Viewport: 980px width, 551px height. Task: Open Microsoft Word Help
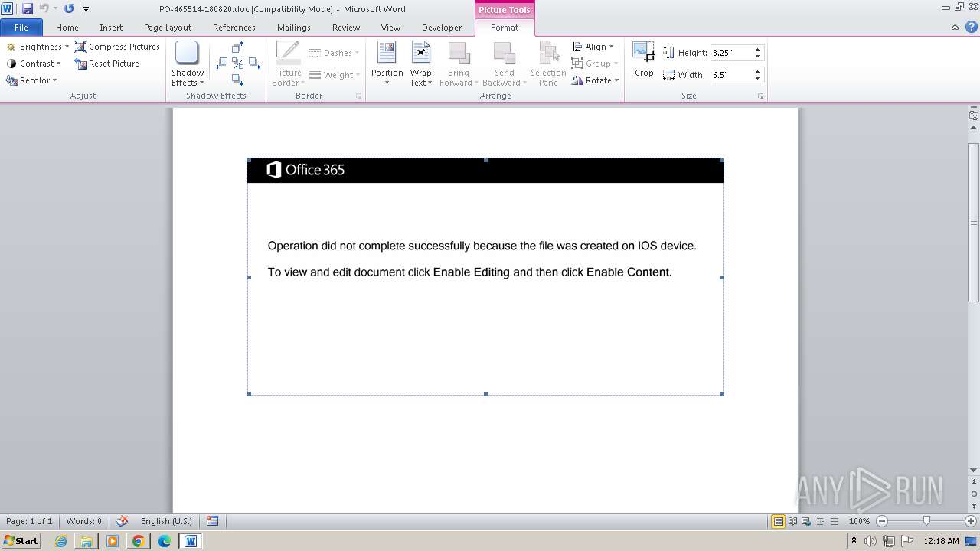click(972, 28)
